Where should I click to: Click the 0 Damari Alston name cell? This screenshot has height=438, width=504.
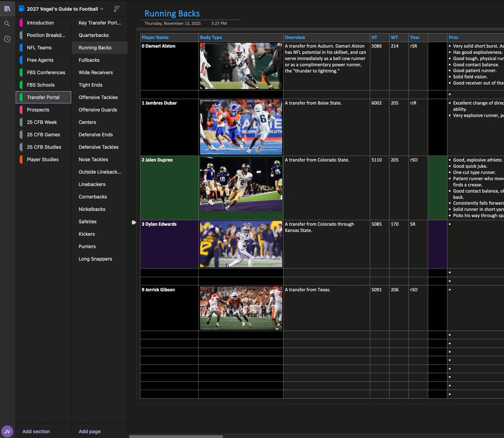[x=169, y=66]
